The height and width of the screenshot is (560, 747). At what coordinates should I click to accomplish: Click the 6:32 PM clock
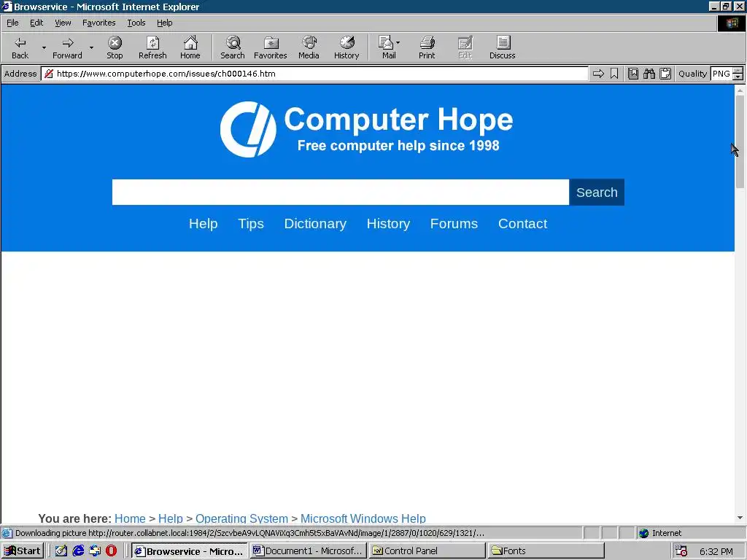(x=716, y=551)
